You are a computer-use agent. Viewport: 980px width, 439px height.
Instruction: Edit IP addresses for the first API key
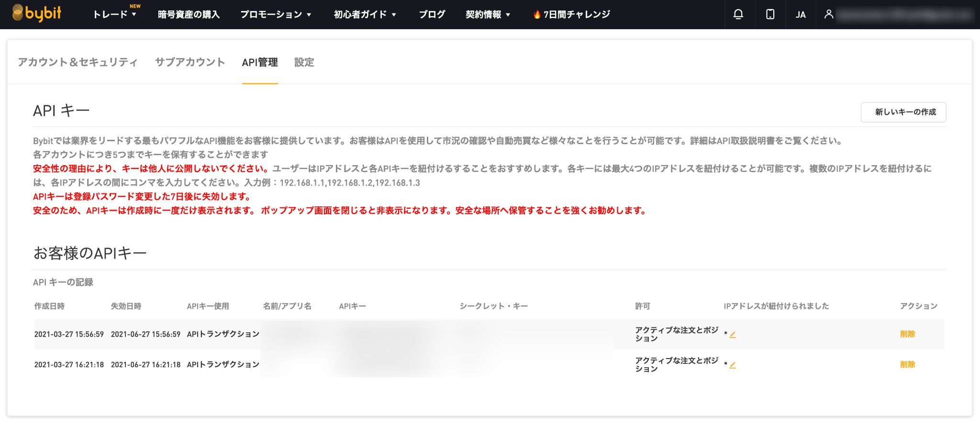coord(734,334)
